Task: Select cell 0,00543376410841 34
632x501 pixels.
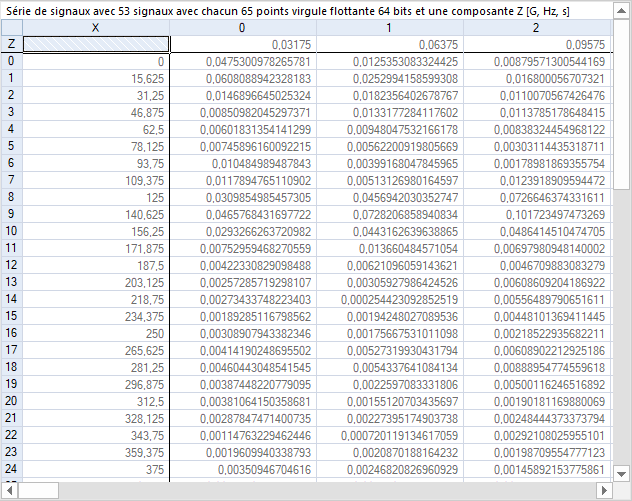Action: tap(390, 368)
